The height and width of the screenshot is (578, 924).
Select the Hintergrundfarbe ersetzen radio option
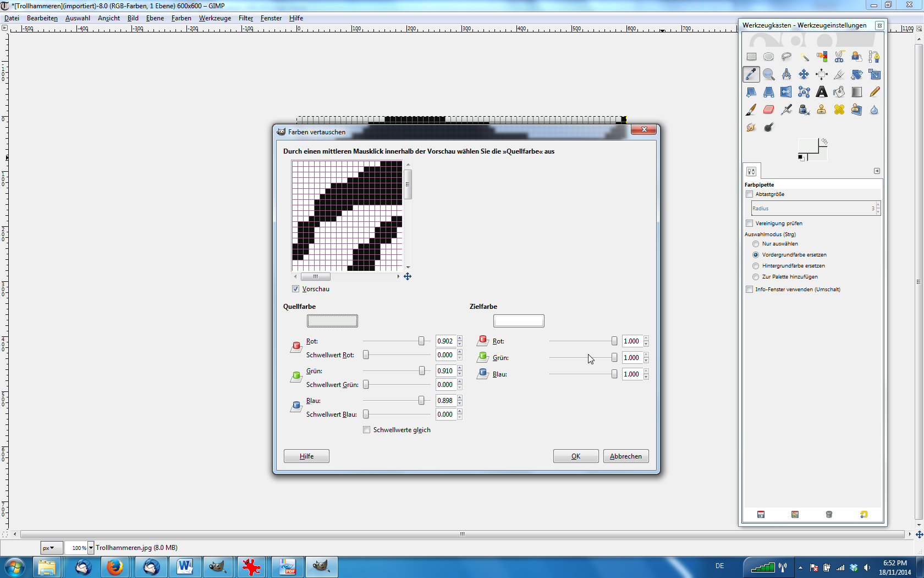pos(756,266)
